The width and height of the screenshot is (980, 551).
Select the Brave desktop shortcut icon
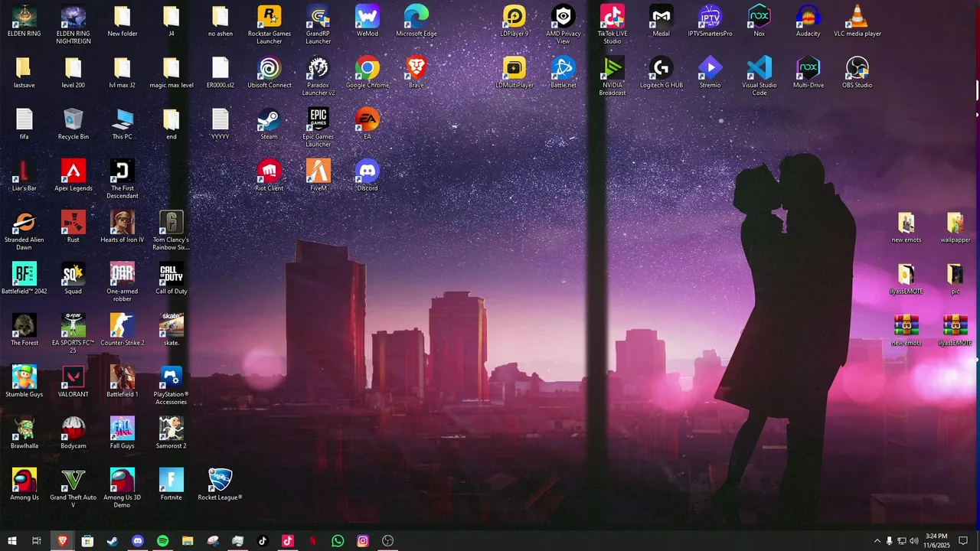pos(416,72)
